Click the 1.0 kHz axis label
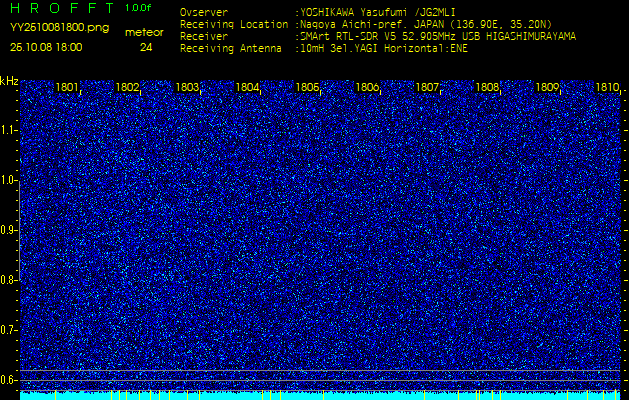This screenshot has width=629, height=400. 8,180
